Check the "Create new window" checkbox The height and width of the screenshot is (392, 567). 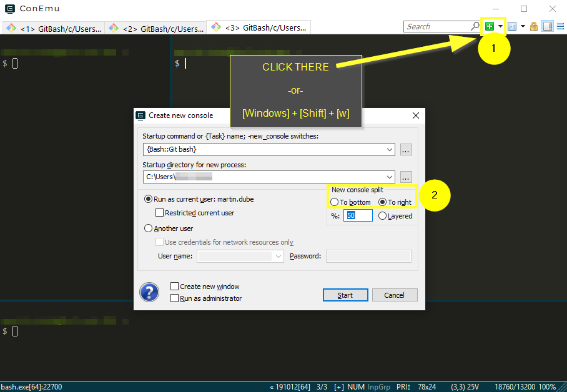[x=174, y=287]
